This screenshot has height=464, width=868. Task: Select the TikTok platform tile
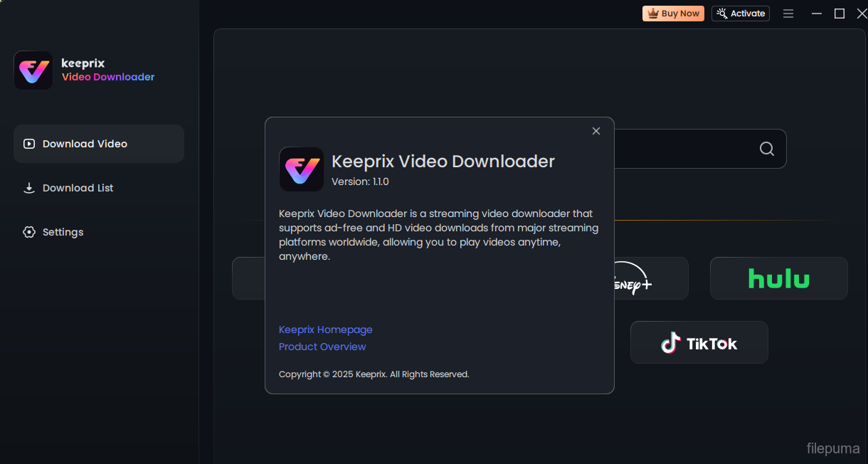(699, 343)
